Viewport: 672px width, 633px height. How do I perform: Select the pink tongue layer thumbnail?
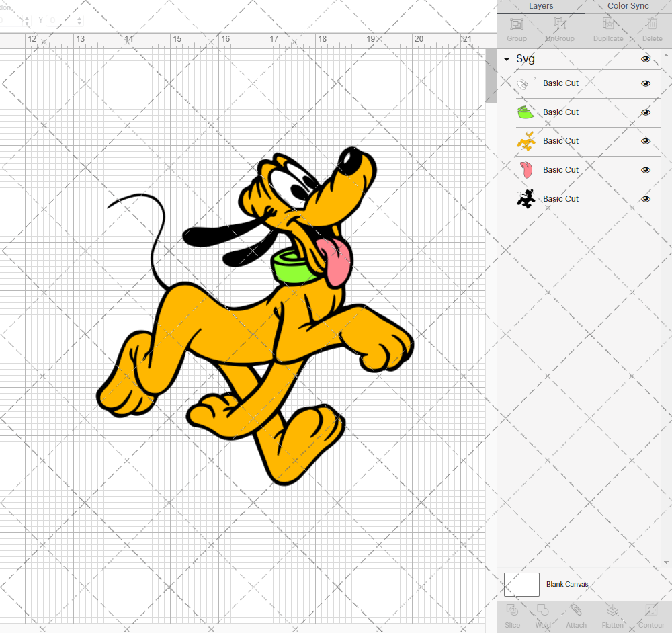pyautogui.click(x=526, y=170)
